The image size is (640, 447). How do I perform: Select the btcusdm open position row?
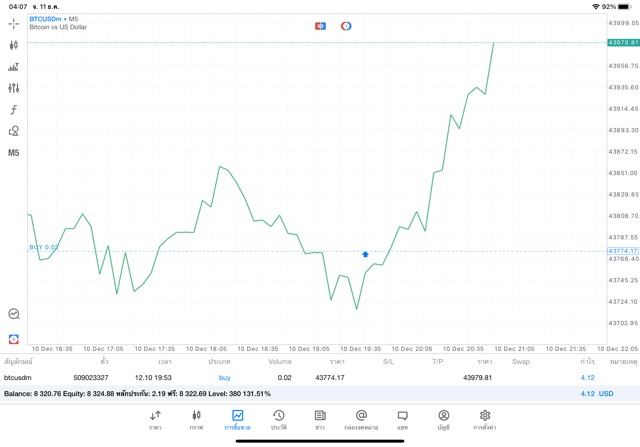[300, 377]
